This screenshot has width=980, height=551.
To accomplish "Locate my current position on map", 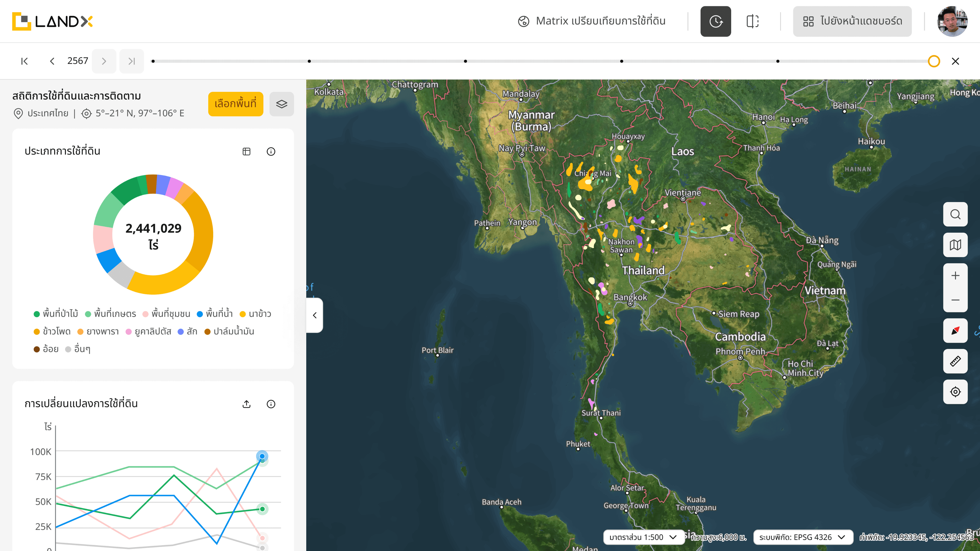I will point(955,392).
